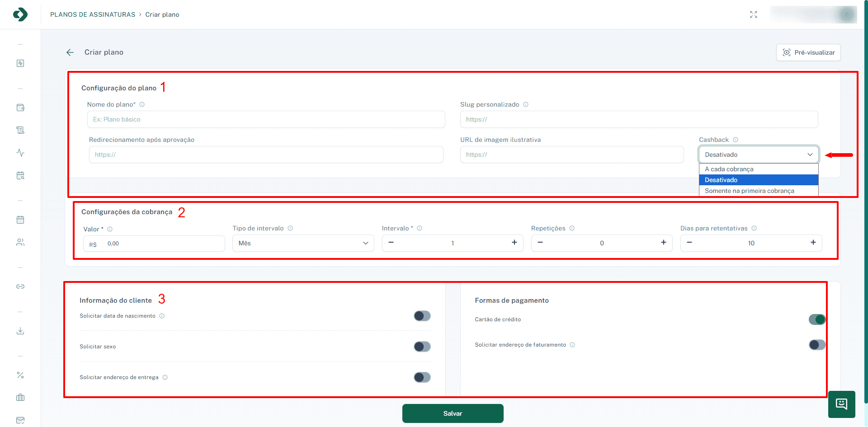Enable Solicitar data de nascimento toggle
Image resolution: width=868 pixels, height=427 pixels.
(422, 316)
